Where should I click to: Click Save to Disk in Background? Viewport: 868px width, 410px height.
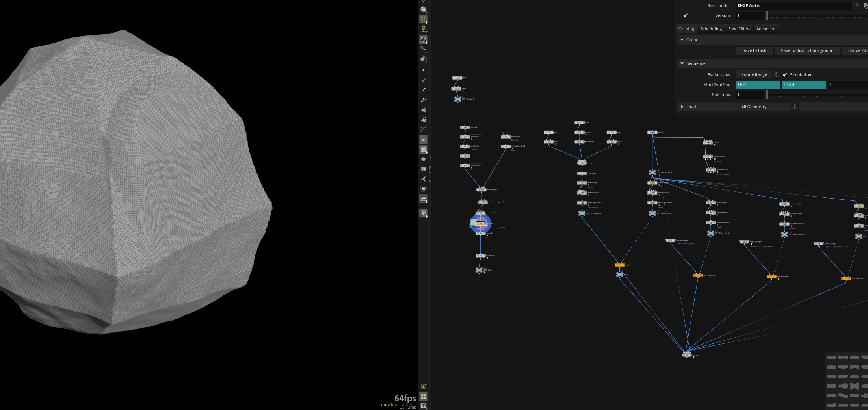coord(807,50)
